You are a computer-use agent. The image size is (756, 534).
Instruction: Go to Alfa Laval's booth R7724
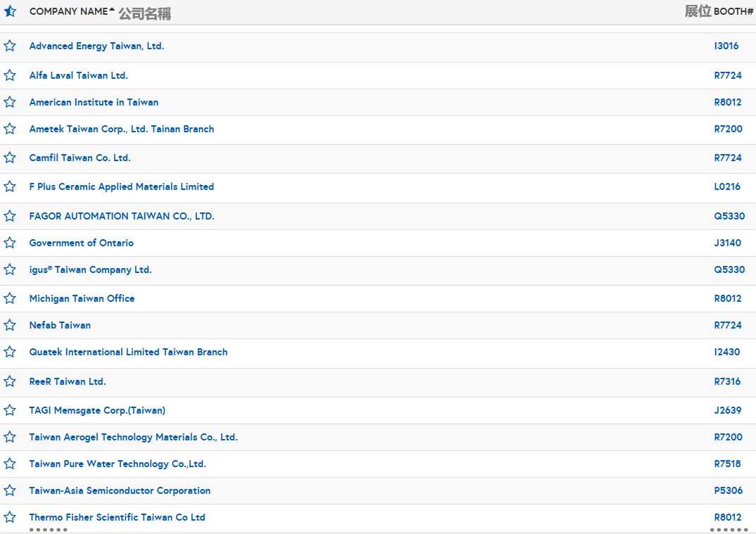point(728,75)
